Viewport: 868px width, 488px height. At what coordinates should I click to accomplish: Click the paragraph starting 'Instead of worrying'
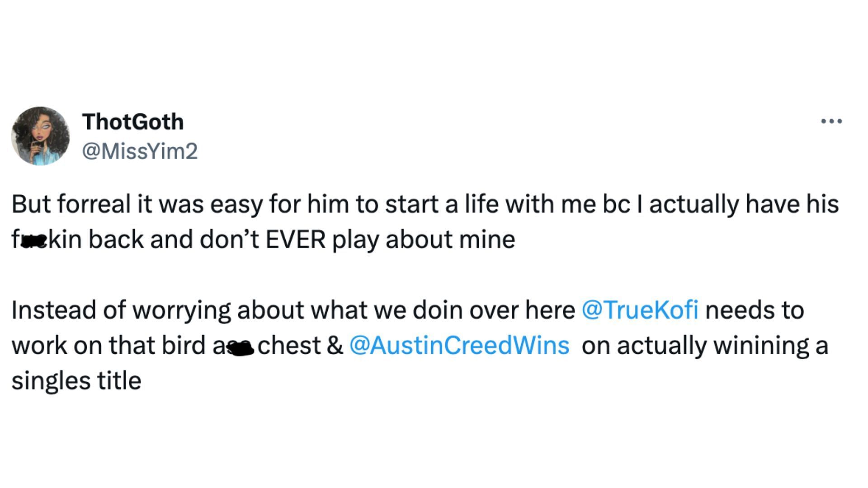point(420,345)
